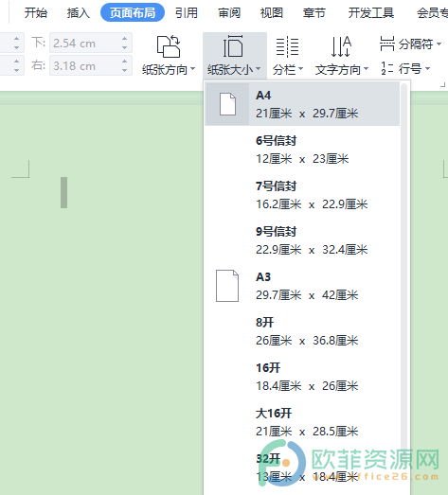
Task: Choose 16开 18.4厘米 x 26厘米 size
Action: (302, 377)
